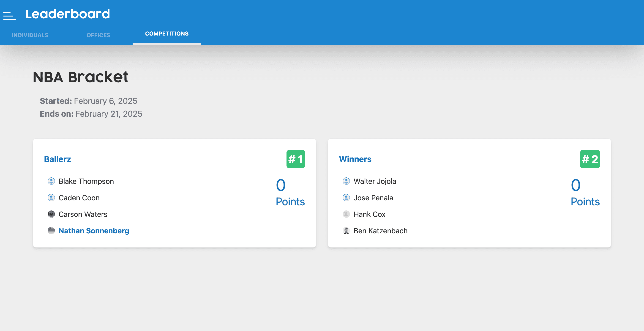Click Ben Katzenbach's name

pyautogui.click(x=380, y=231)
